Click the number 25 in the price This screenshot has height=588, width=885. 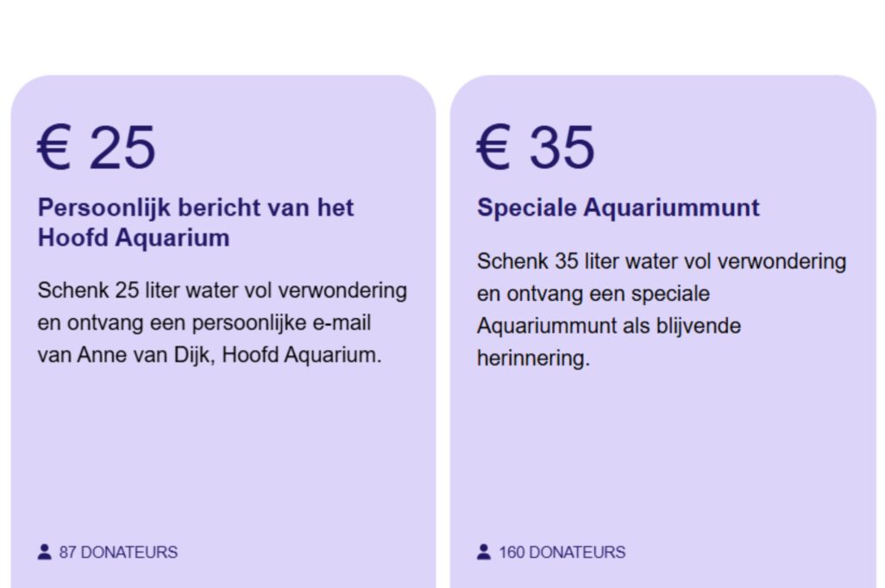coord(122,147)
